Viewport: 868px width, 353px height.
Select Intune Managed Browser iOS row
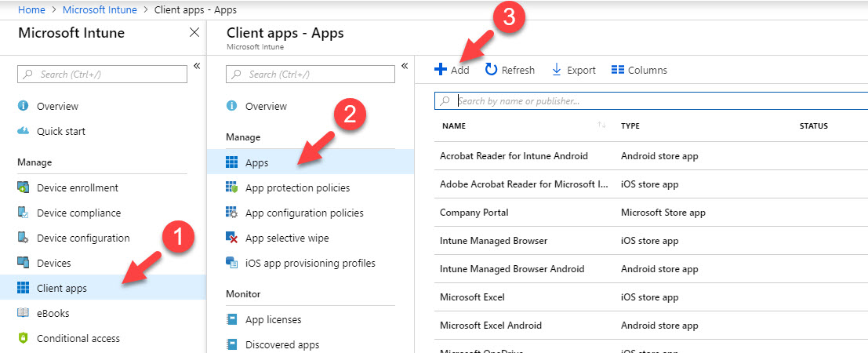(651, 241)
